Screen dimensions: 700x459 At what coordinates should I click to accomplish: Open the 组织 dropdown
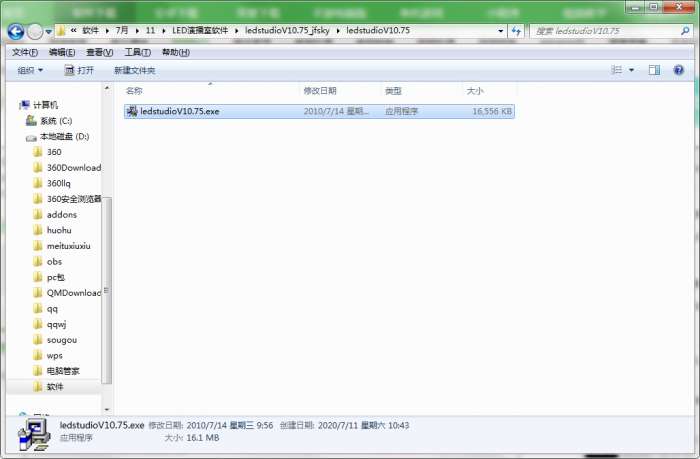(x=30, y=70)
